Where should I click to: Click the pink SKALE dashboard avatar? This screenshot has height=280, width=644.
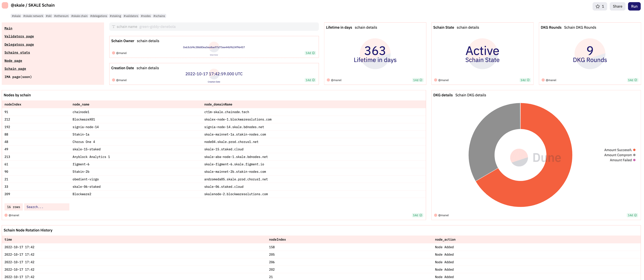tap(5, 5)
